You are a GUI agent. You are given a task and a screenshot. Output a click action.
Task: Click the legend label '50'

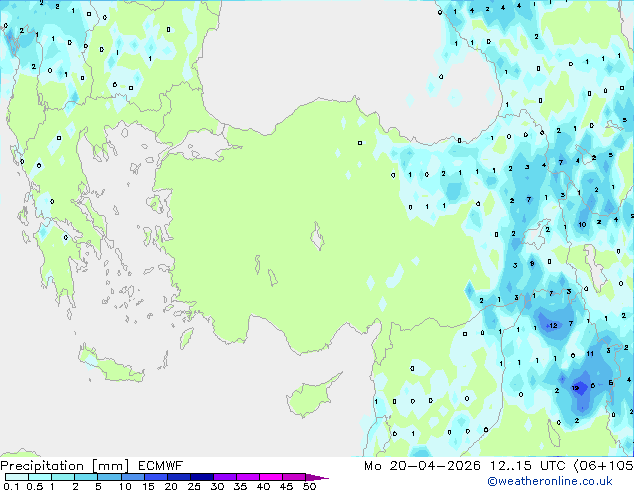pos(309,486)
